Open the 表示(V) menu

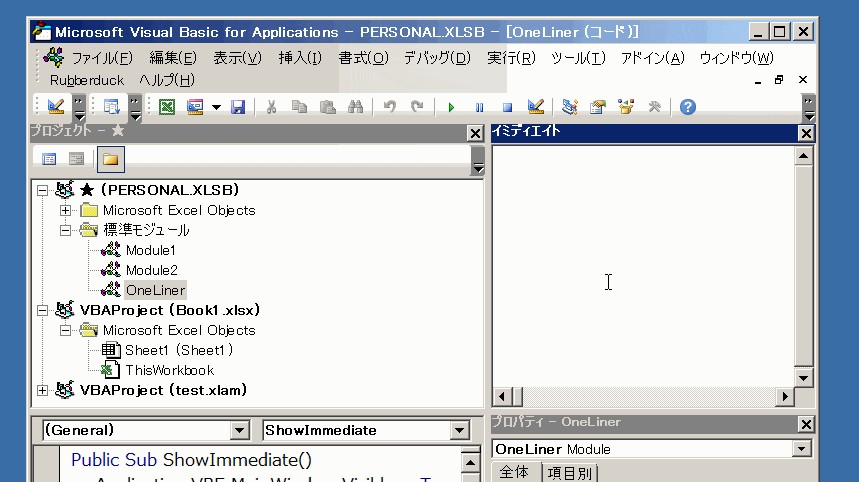pos(237,58)
